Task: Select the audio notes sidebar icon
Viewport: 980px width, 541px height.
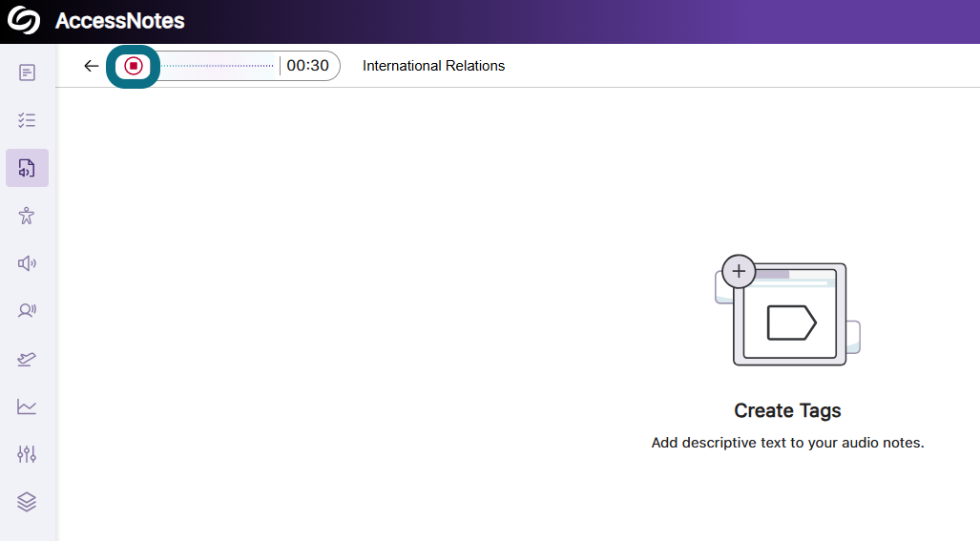Action: [x=27, y=168]
